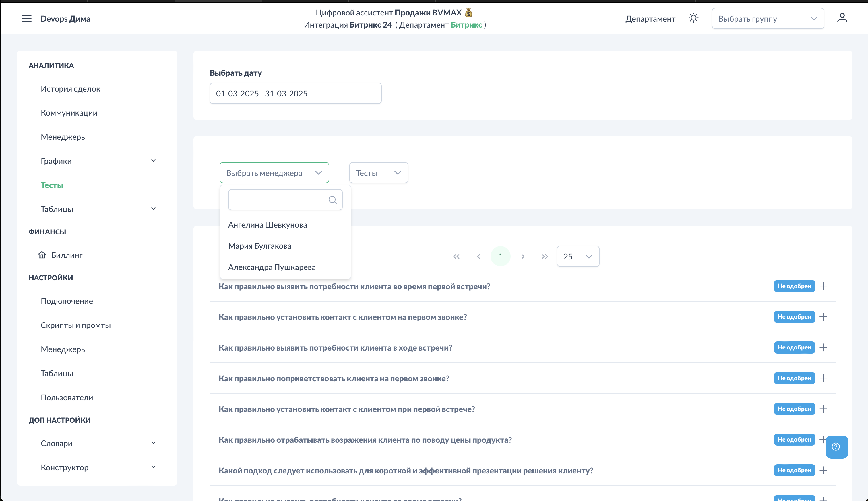Open the hamburger menu icon
This screenshot has width=868, height=501.
(26, 19)
